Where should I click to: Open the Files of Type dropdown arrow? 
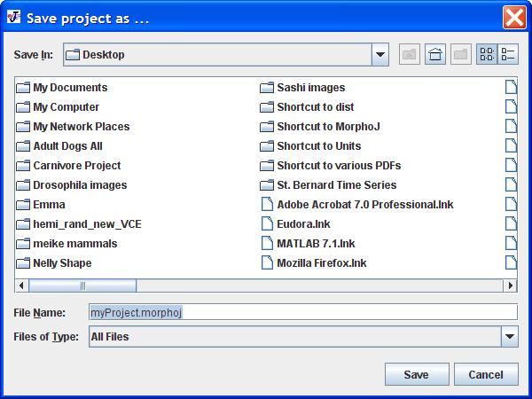509,336
